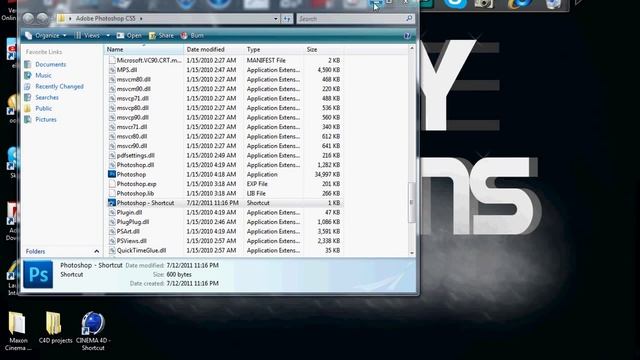Select msvcm80.dll in the list
This screenshot has height=360, width=640.
pos(133,80)
